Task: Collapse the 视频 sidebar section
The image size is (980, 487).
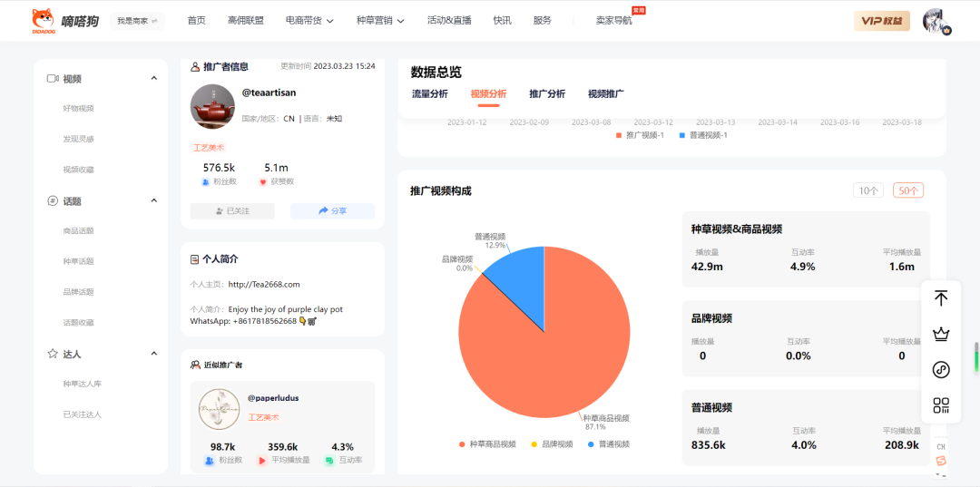Action: [153, 78]
